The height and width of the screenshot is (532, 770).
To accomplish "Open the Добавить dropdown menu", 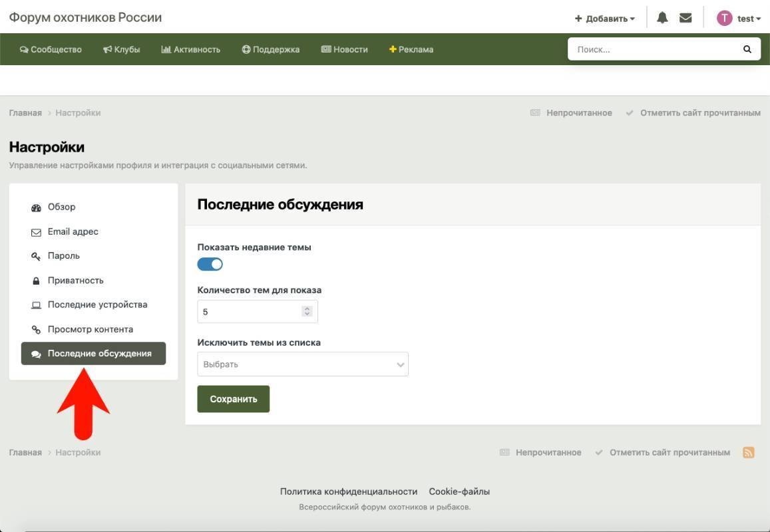I will tap(605, 19).
